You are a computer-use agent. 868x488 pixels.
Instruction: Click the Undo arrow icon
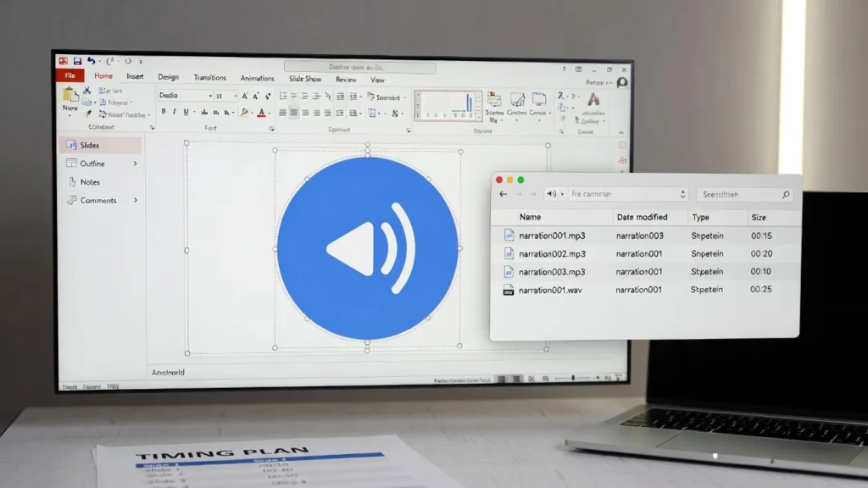(x=92, y=61)
